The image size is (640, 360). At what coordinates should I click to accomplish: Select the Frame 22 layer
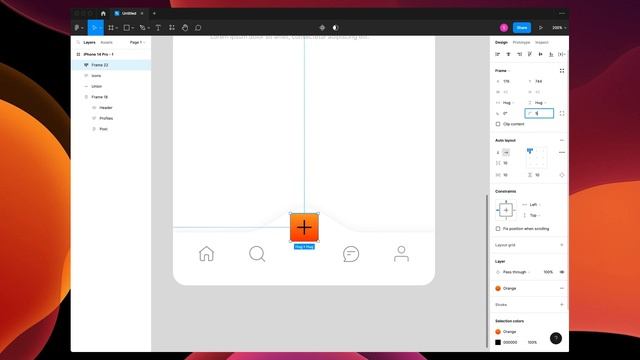click(x=111, y=65)
